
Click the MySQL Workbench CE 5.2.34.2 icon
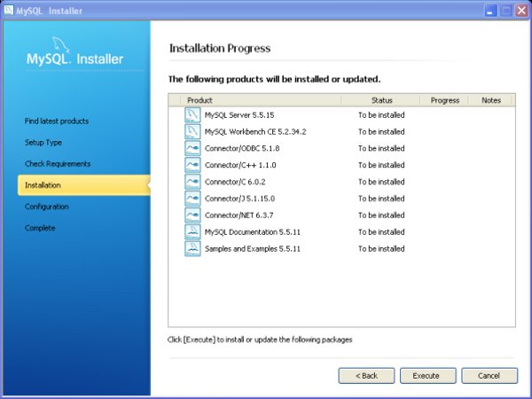click(192, 131)
